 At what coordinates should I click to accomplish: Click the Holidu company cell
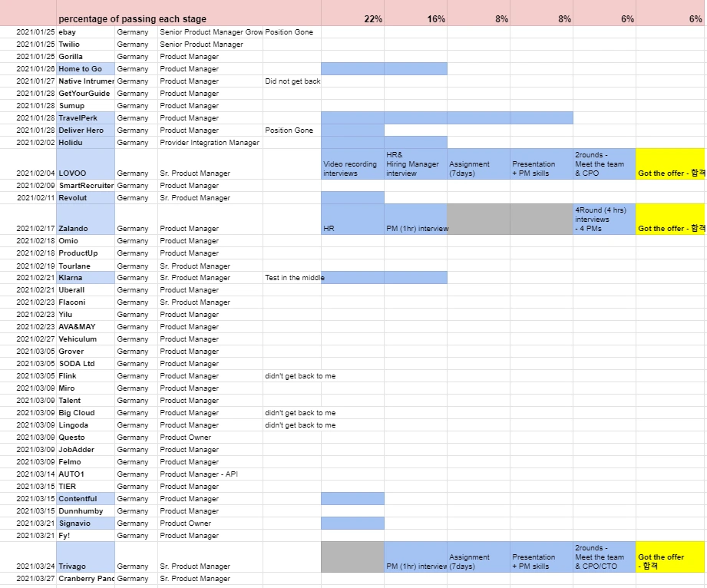pyautogui.click(x=86, y=142)
